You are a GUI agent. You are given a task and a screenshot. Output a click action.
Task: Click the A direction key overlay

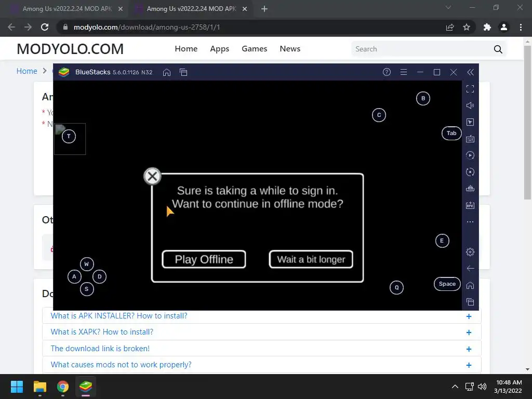click(x=74, y=276)
